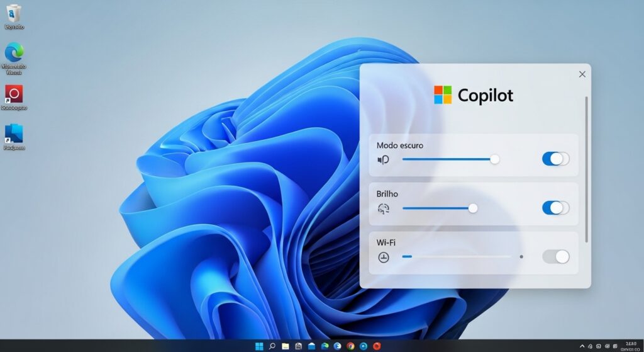Click the "Wi-Fi" label
Viewport: 644px width, 352px height.
point(386,242)
